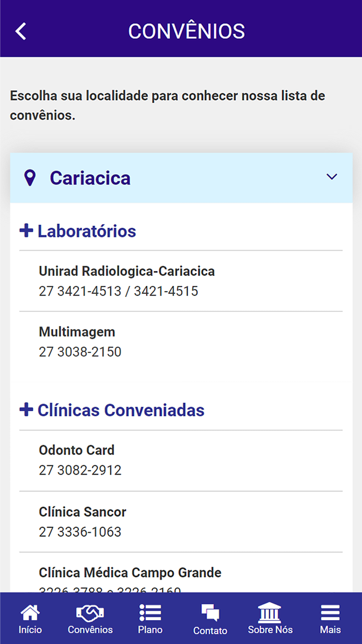
Task: Call Multimagem number 27 3038-2150
Action: click(x=80, y=352)
